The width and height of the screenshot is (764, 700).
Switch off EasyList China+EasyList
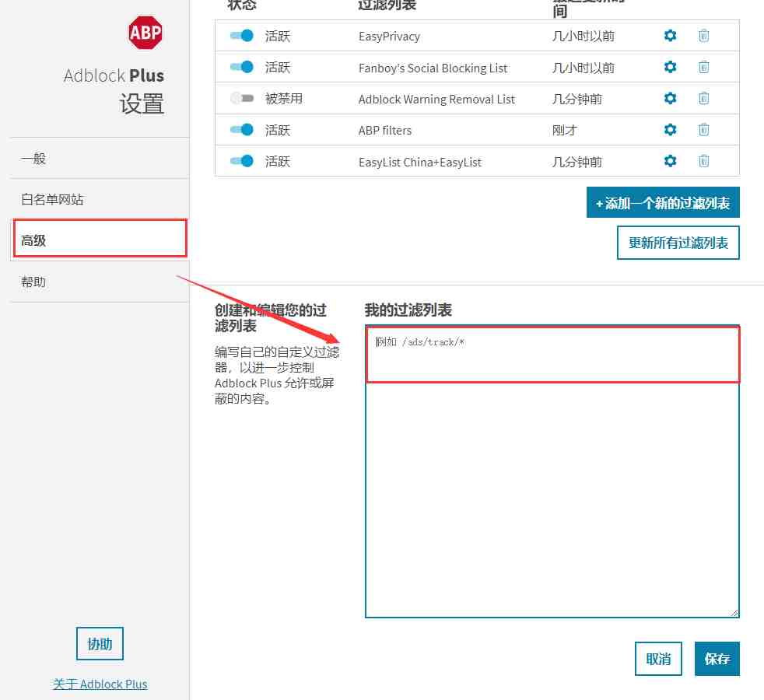coord(242,161)
